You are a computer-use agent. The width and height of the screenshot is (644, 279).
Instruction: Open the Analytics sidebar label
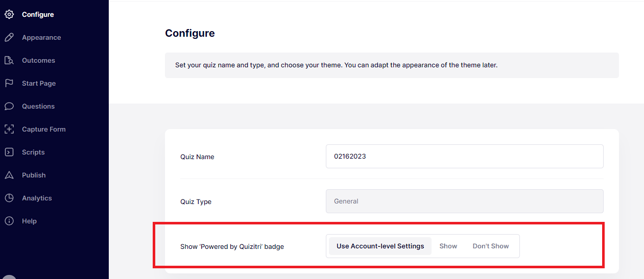point(37,198)
